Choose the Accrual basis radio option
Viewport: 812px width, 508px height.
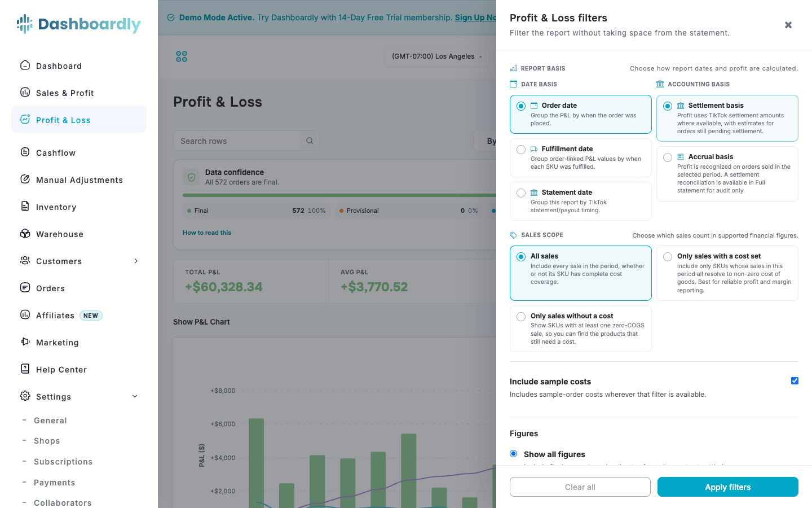(668, 157)
